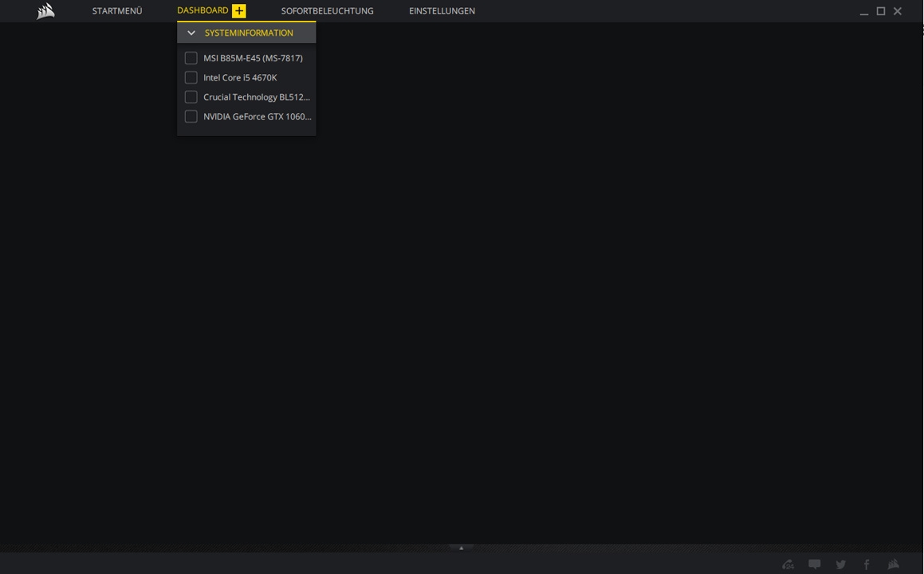Click the chat bubble feedback icon

click(815, 564)
